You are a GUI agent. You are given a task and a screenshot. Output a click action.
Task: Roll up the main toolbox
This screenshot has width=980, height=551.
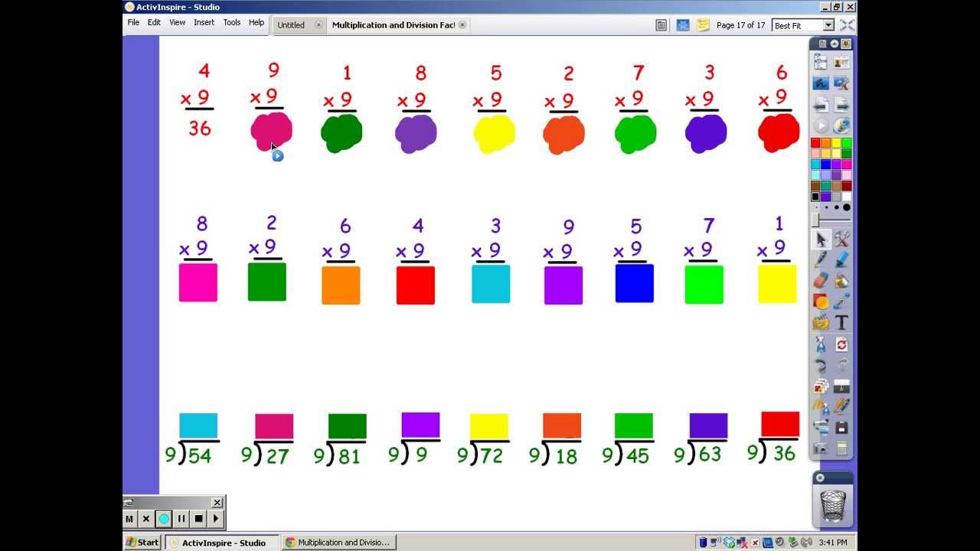coord(834,44)
